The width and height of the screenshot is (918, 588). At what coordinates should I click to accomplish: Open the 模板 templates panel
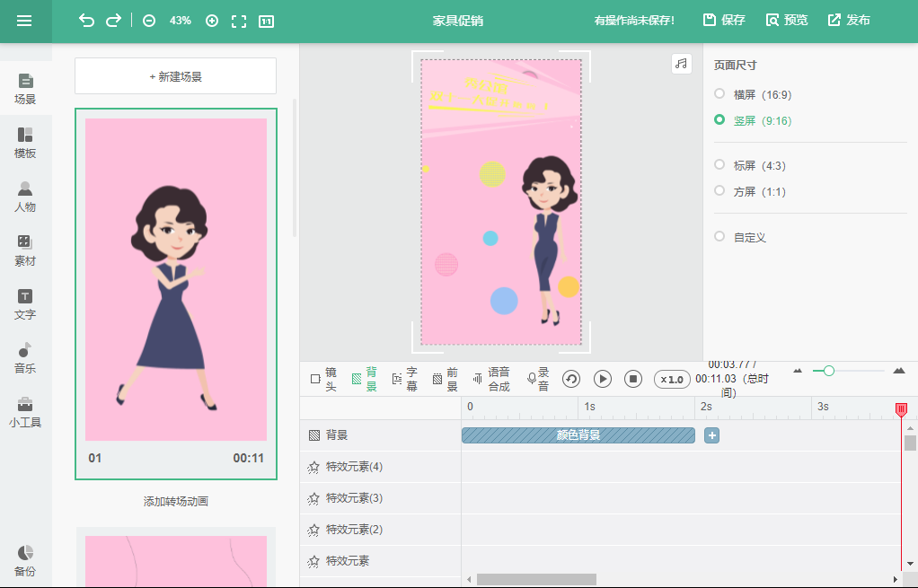(25, 143)
